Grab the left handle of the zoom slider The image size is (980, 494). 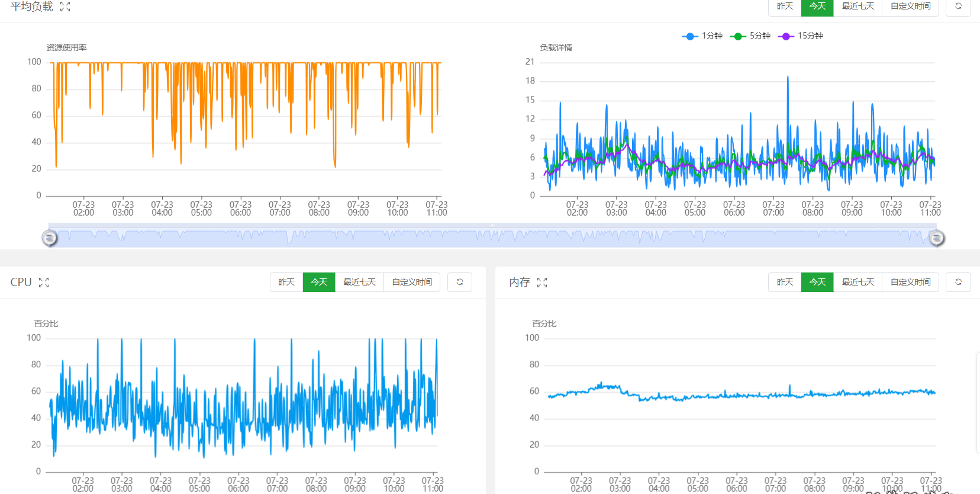click(x=50, y=238)
